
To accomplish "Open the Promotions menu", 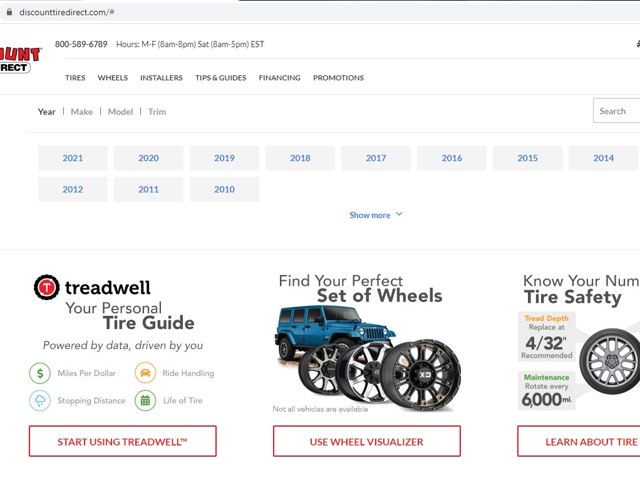I will (x=338, y=78).
